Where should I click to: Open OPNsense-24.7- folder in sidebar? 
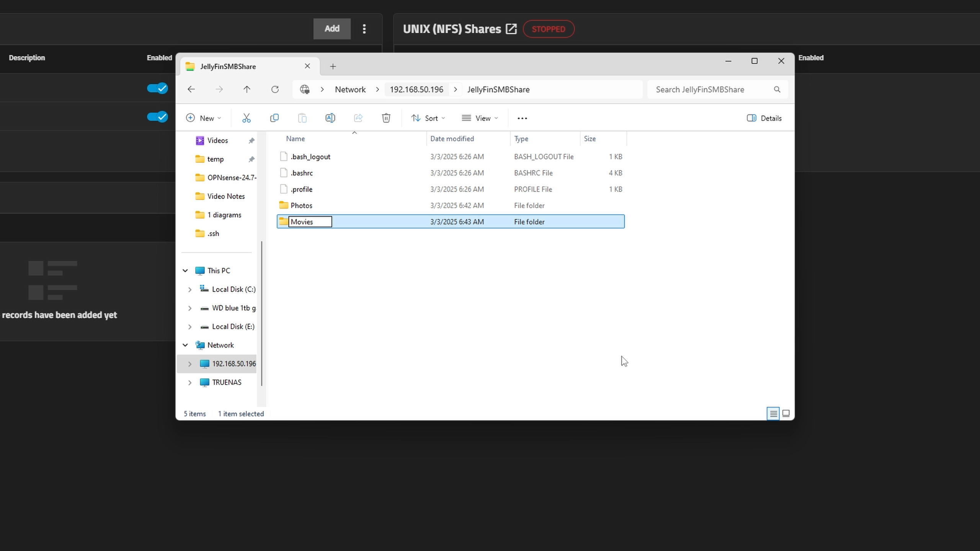pyautogui.click(x=226, y=178)
